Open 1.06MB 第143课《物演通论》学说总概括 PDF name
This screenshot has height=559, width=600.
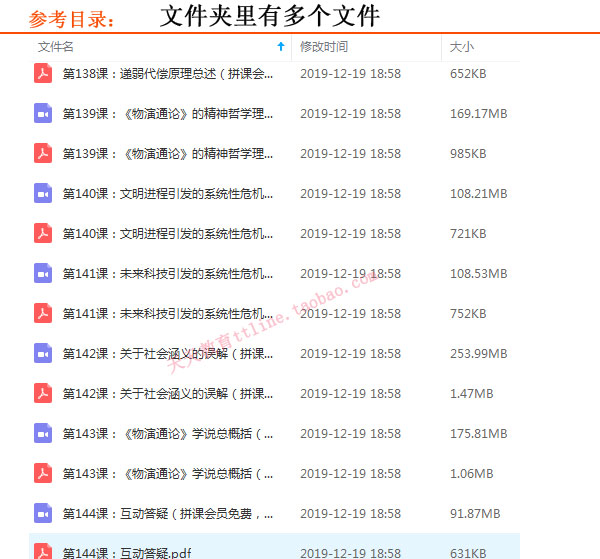(x=168, y=473)
